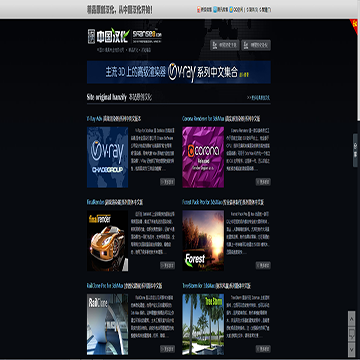Click the site logo in the header
Screen dimensions: 360x360
point(125,36)
